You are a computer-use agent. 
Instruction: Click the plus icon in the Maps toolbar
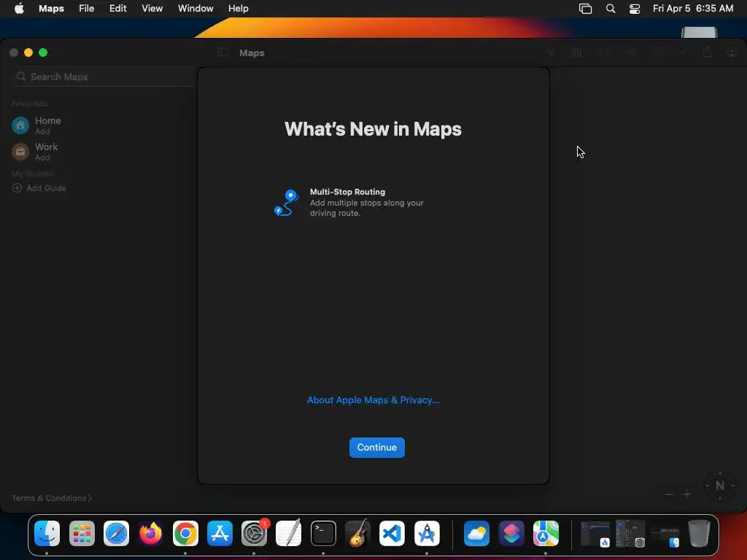(682, 52)
